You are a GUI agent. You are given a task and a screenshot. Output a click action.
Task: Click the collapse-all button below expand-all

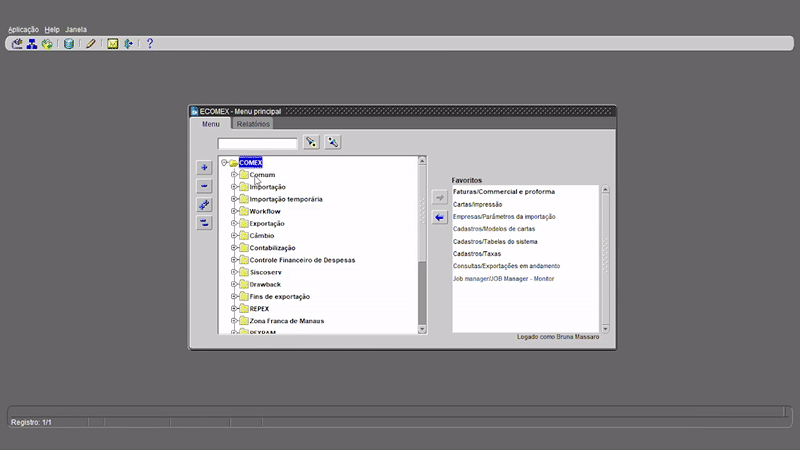204,223
